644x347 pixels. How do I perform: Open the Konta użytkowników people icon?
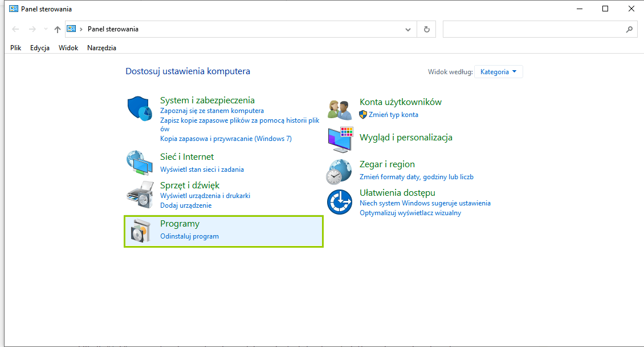click(x=340, y=110)
